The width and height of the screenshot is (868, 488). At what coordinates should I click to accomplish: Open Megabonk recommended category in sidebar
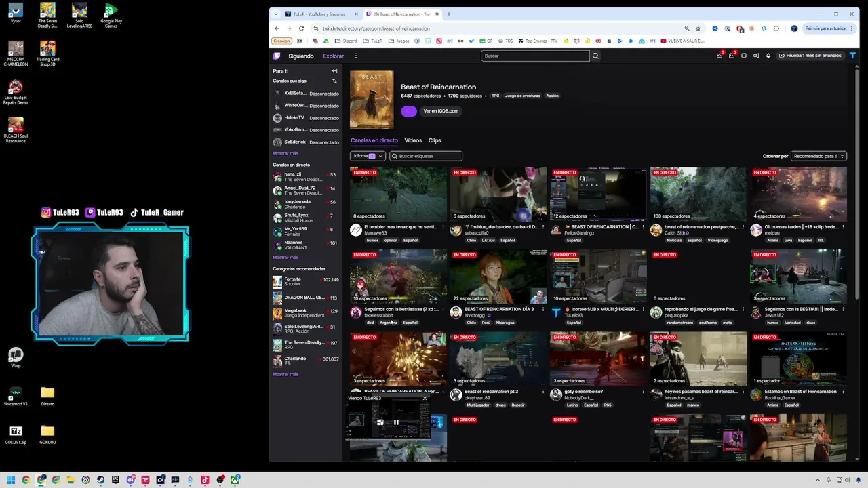[305, 313]
